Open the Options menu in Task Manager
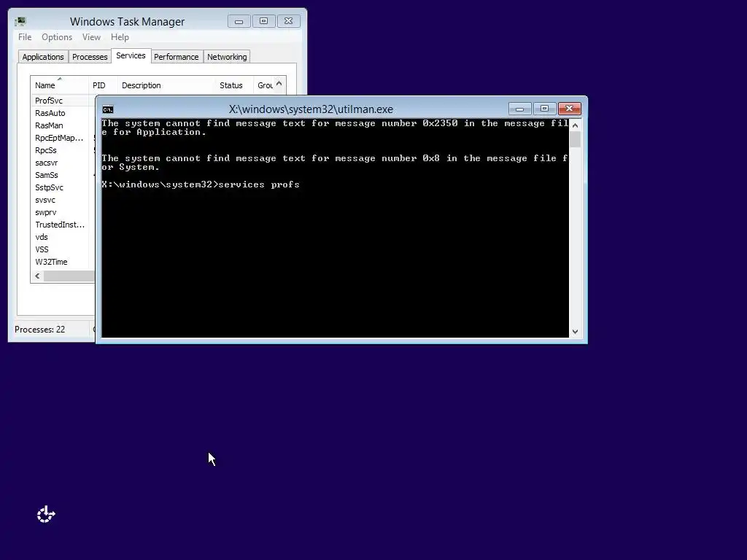This screenshot has width=747, height=560. click(x=57, y=37)
